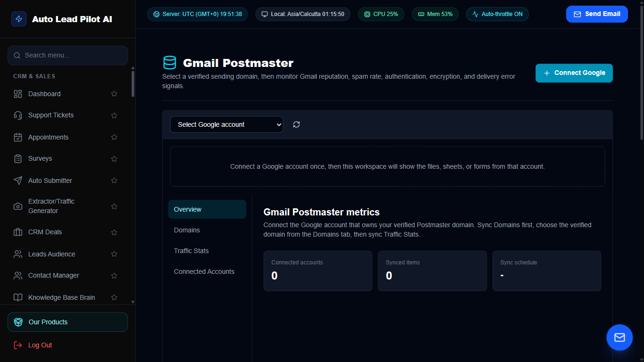Star the Leads Audience menu item
This screenshot has height=362, width=644.
click(114, 254)
